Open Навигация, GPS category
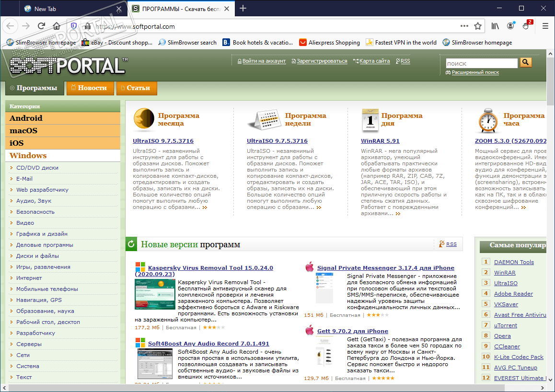This screenshot has width=555, height=392. (x=39, y=300)
